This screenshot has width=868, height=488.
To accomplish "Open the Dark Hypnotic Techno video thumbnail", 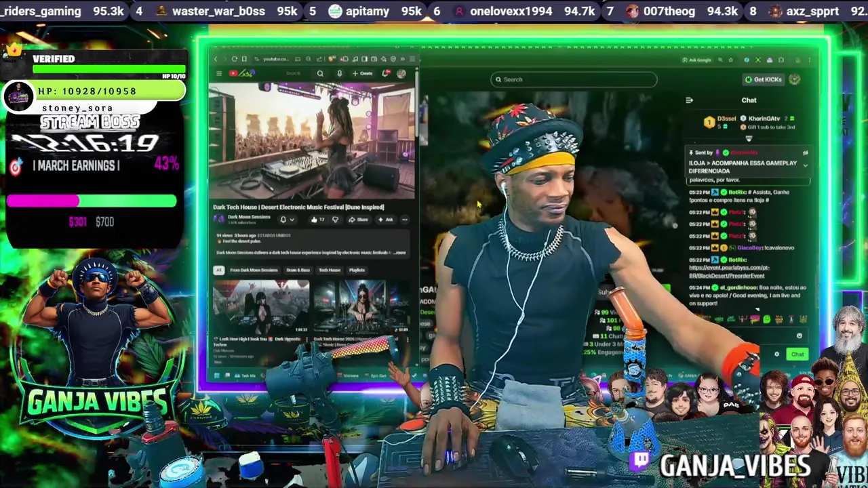I will (261, 307).
